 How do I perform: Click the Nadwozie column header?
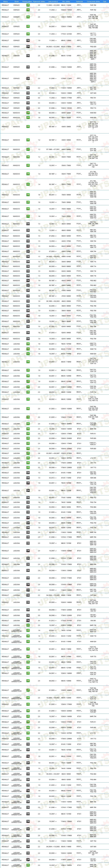79,1
